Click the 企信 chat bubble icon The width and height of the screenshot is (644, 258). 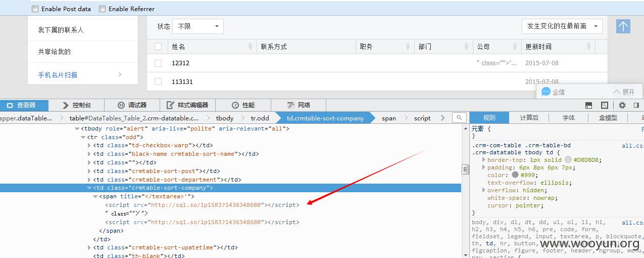546,92
